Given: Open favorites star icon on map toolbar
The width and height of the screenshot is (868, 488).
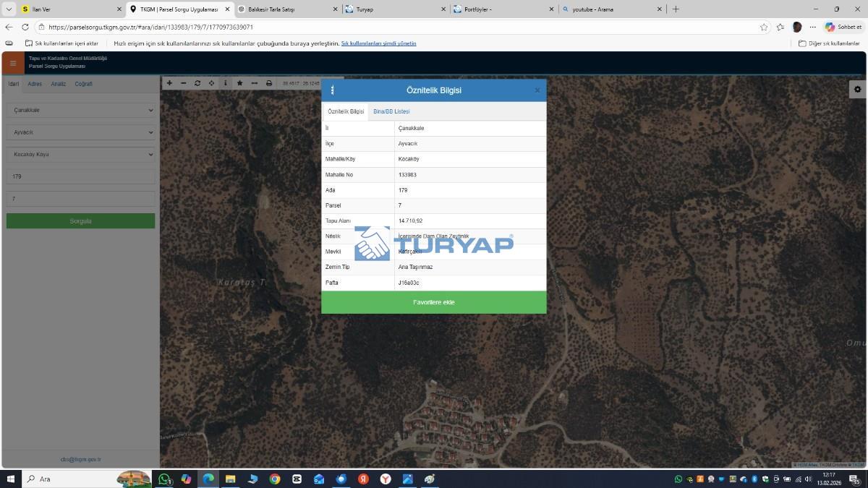Looking at the screenshot, I should click(240, 83).
